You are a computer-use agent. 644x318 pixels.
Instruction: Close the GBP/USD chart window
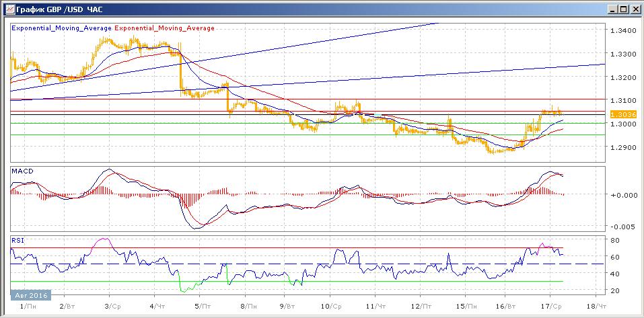coord(635,9)
